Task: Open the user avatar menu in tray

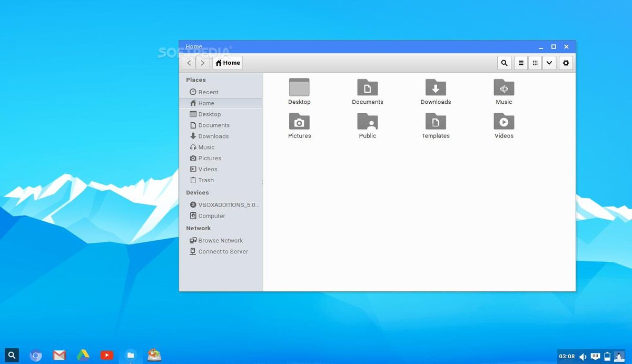Action: tap(619, 357)
